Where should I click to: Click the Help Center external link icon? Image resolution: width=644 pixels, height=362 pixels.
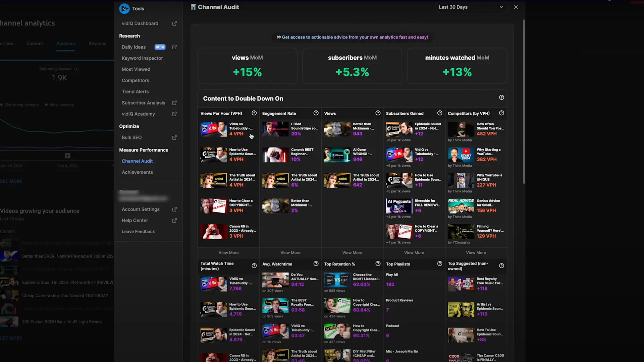coord(174,220)
